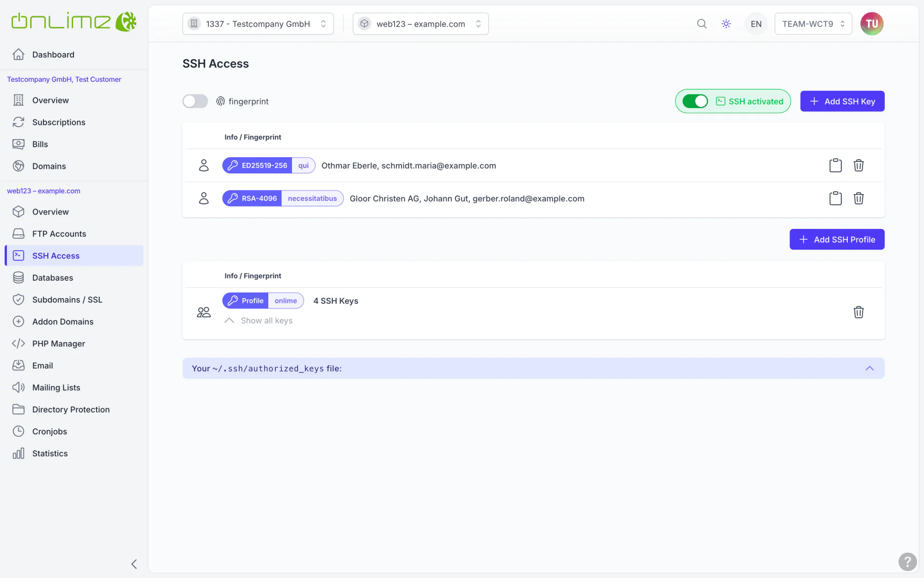Open Domains in the sidebar
The image size is (924, 578).
(74, 166)
